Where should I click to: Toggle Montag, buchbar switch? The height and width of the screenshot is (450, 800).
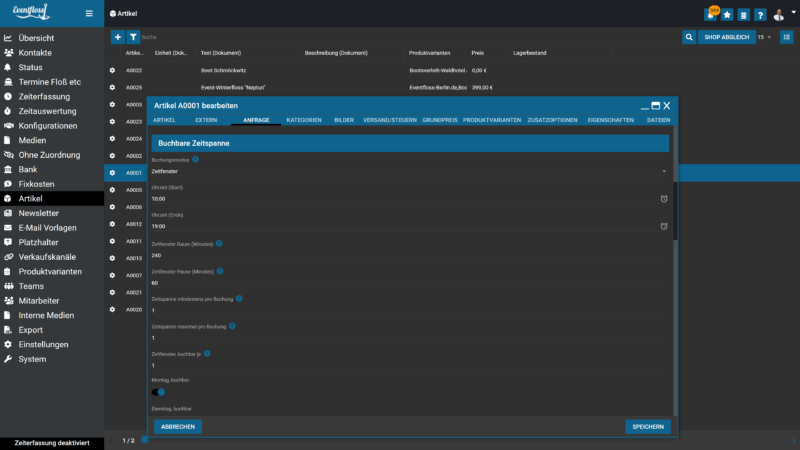point(158,392)
